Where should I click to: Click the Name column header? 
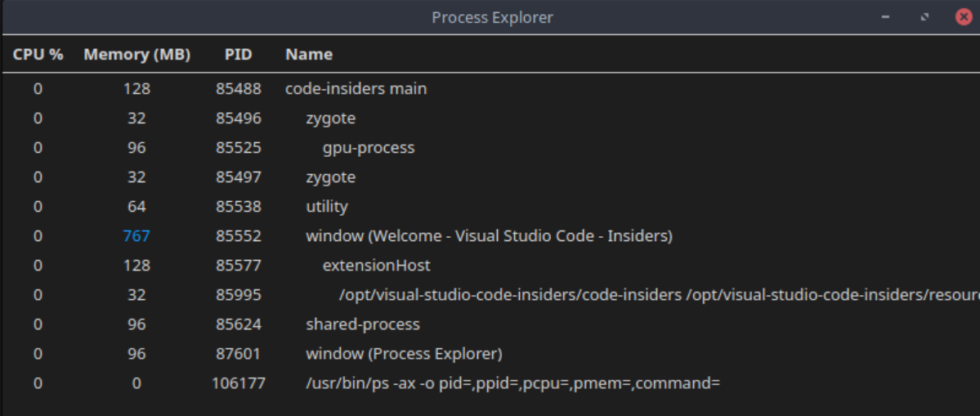point(309,54)
